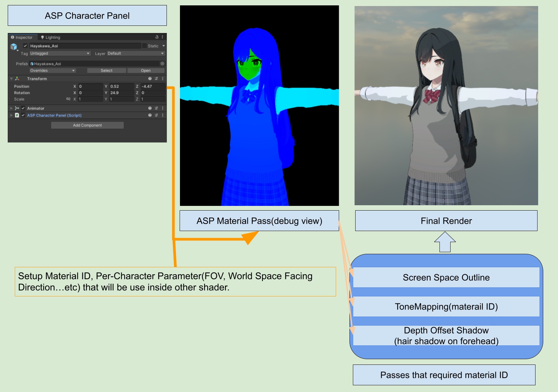Viewport: 558px width, 392px height.
Task: Toggle Hayakawa_Aoi active checkbox
Action: (x=25, y=46)
